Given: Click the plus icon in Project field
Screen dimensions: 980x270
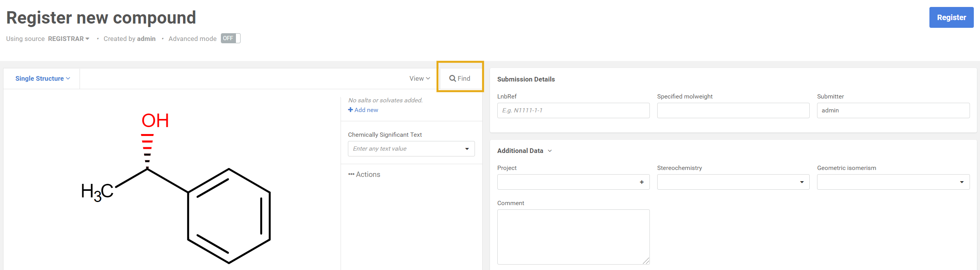Looking at the screenshot, I should 641,182.
